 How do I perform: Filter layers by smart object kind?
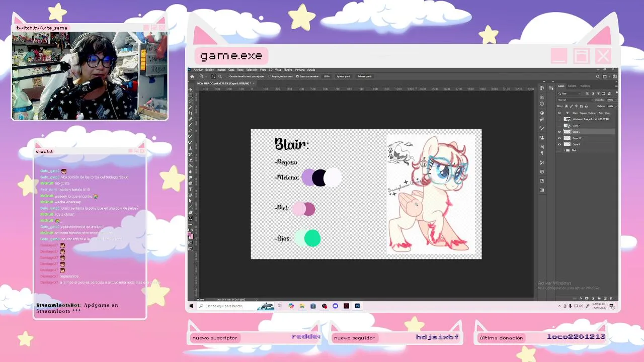(x=609, y=94)
